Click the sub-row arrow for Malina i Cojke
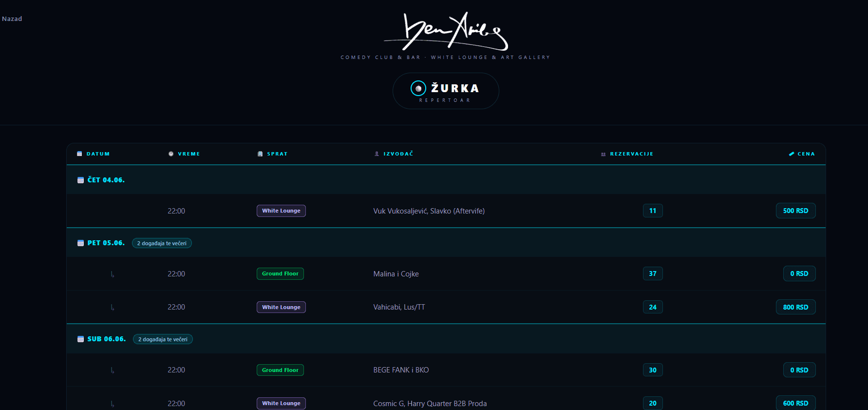The height and width of the screenshot is (410, 868). [113, 274]
